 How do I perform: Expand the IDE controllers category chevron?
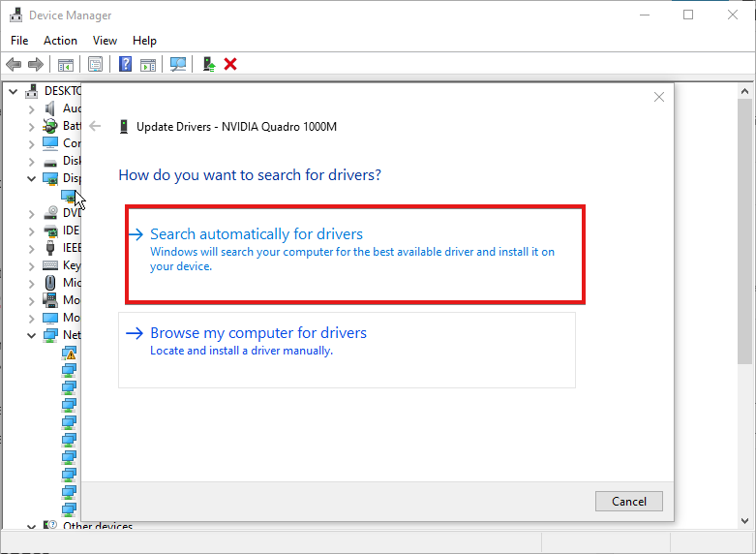(31, 231)
